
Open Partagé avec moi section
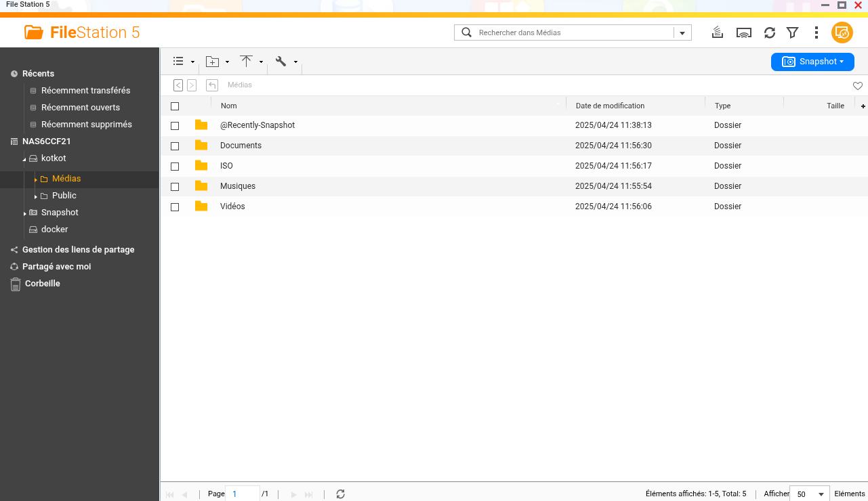click(x=56, y=266)
